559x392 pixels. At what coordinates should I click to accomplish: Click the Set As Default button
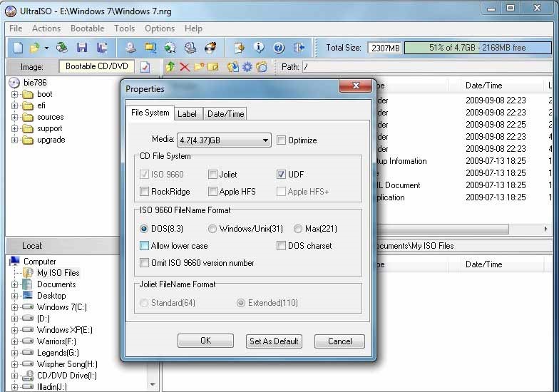pyautogui.click(x=274, y=341)
